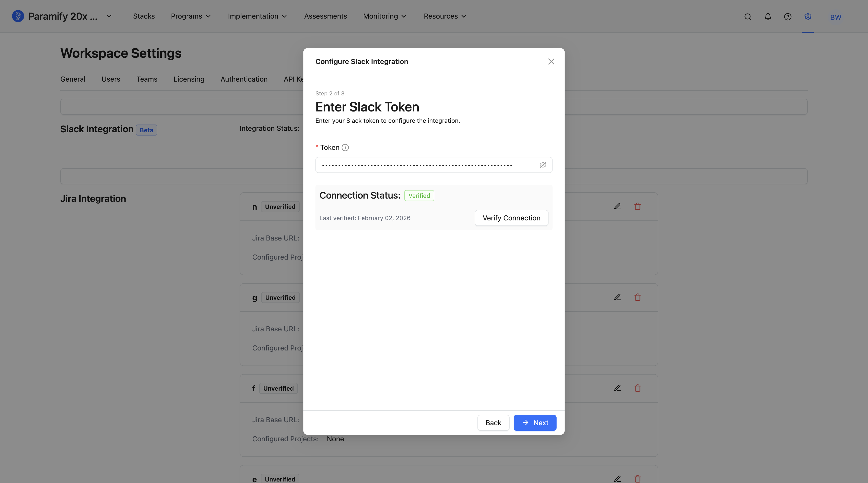This screenshot has height=483, width=868.
Task: Switch to the Teams settings tab
Action: click(x=147, y=79)
